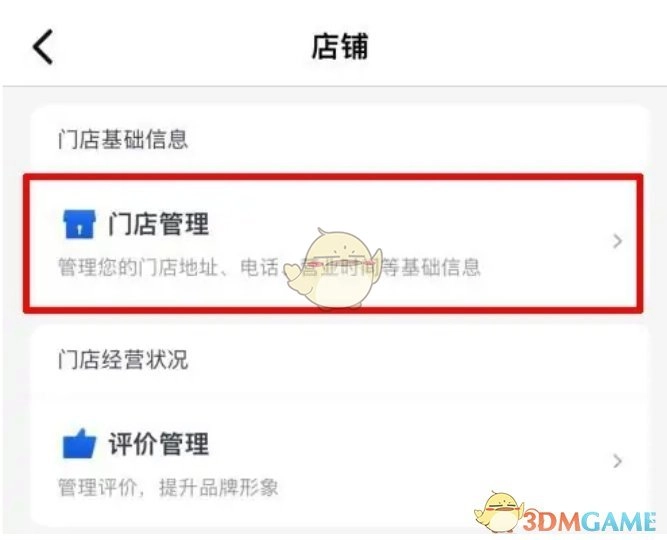Click the 3DMGAME watermark text
Screen dimensions: 667x540
pos(590,520)
